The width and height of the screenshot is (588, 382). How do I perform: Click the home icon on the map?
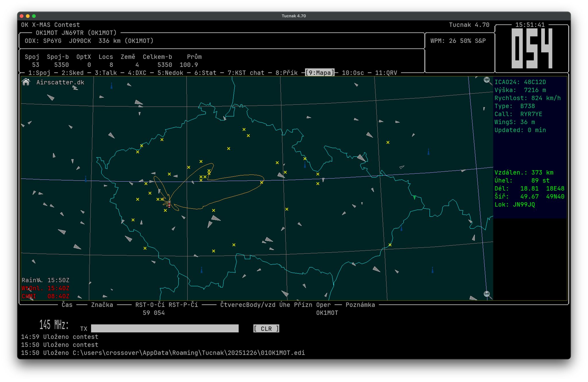26,82
